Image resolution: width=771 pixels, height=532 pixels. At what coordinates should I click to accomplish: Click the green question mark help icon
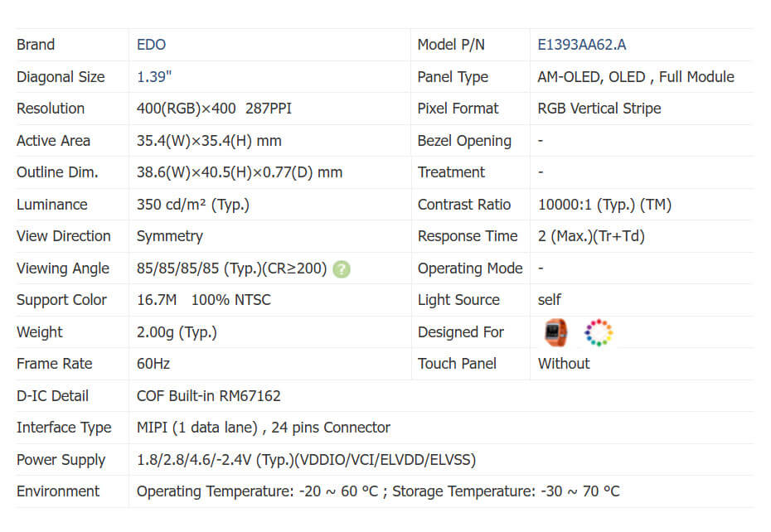coord(342,268)
